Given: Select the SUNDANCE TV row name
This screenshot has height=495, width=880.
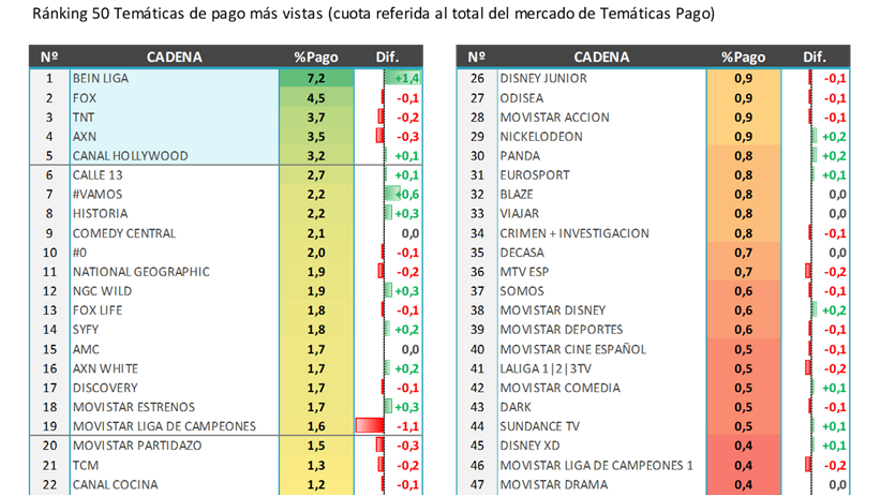Looking at the screenshot, I should click(x=539, y=426).
